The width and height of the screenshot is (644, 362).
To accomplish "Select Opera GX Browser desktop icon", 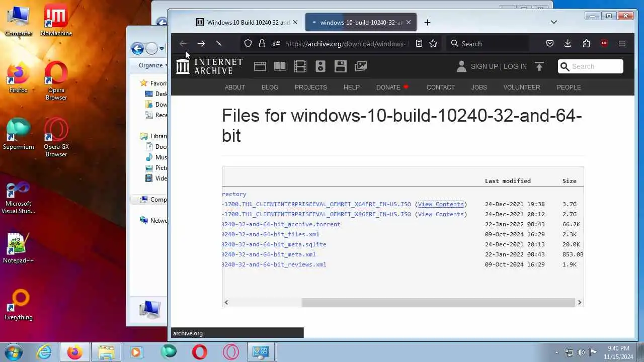I will (x=56, y=137).
